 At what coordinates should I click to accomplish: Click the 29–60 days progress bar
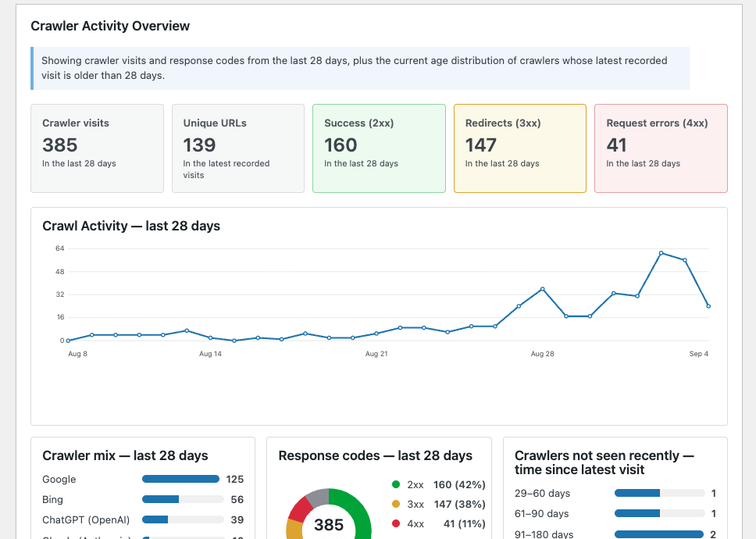click(x=660, y=493)
